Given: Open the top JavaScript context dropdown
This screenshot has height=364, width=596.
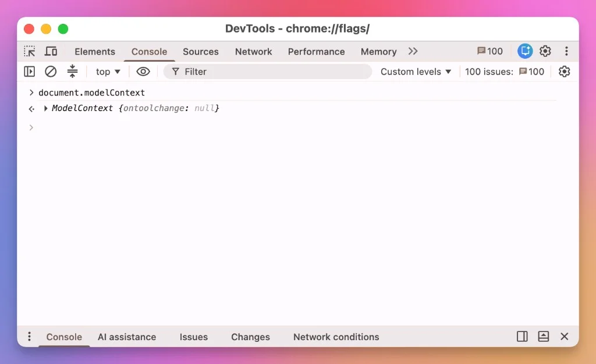Looking at the screenshot, I should [108, 72].
